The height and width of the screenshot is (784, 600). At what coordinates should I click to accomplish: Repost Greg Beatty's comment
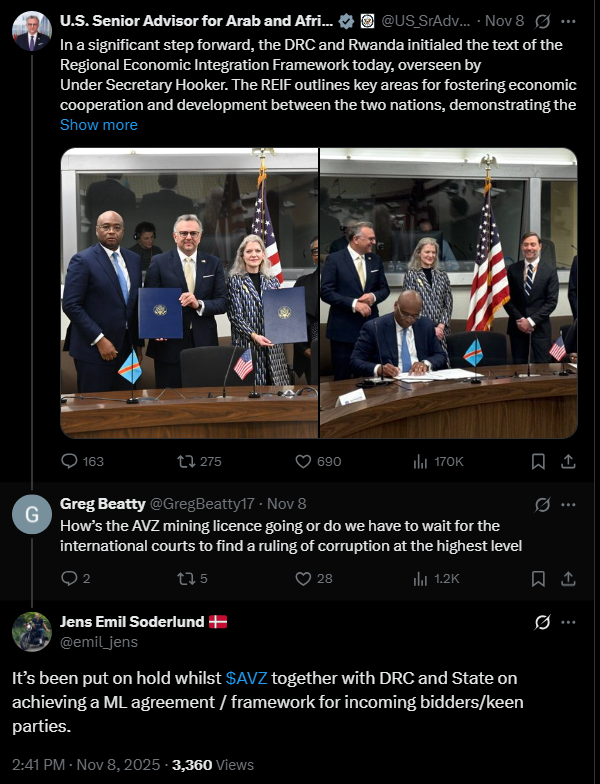[186, 578]
